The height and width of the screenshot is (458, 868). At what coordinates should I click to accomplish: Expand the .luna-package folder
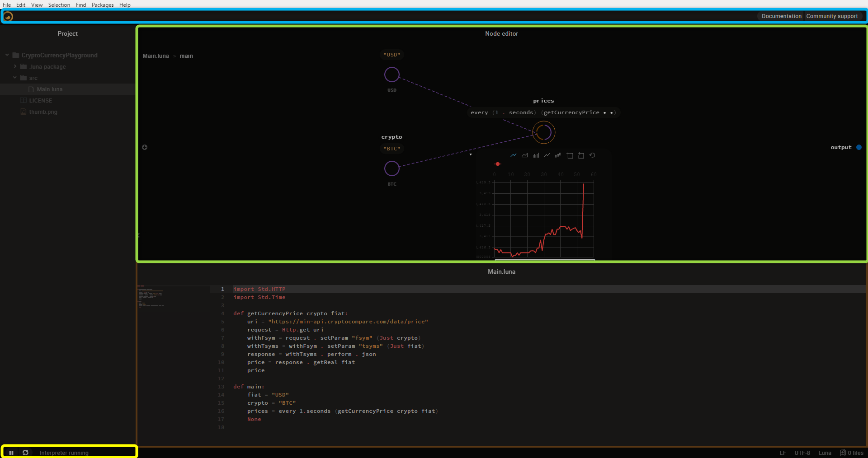15,66
